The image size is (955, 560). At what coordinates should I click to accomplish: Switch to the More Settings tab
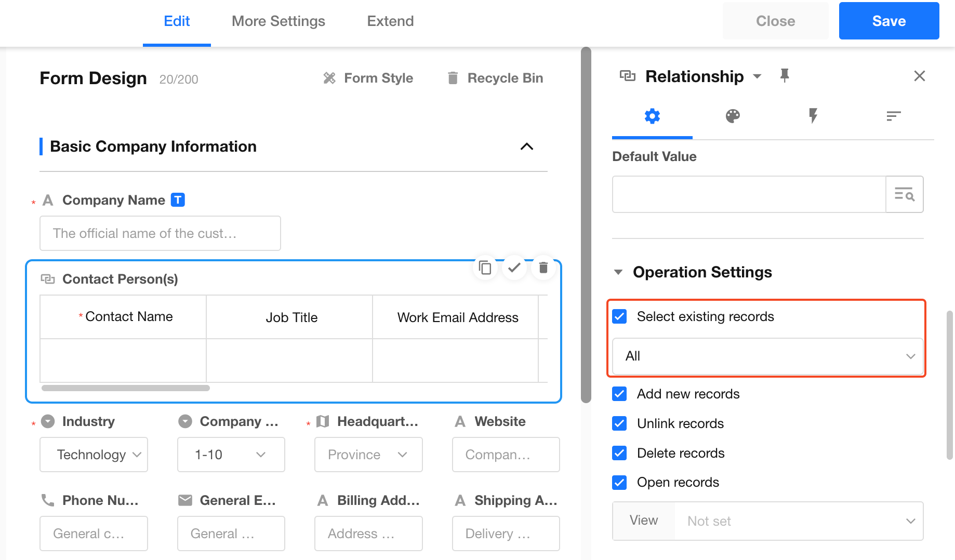[278, 21]
